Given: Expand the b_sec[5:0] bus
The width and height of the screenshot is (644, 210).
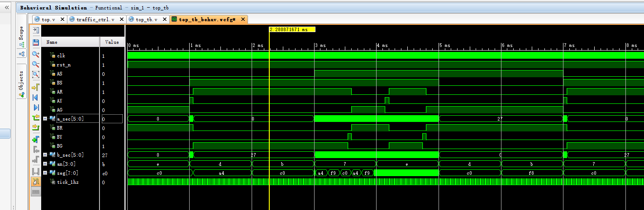Looking at the screenshot, I should 45,155.
